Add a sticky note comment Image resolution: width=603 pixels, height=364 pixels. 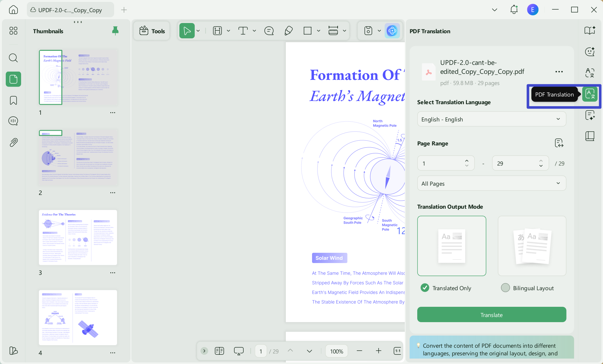[x=269, y=31]
